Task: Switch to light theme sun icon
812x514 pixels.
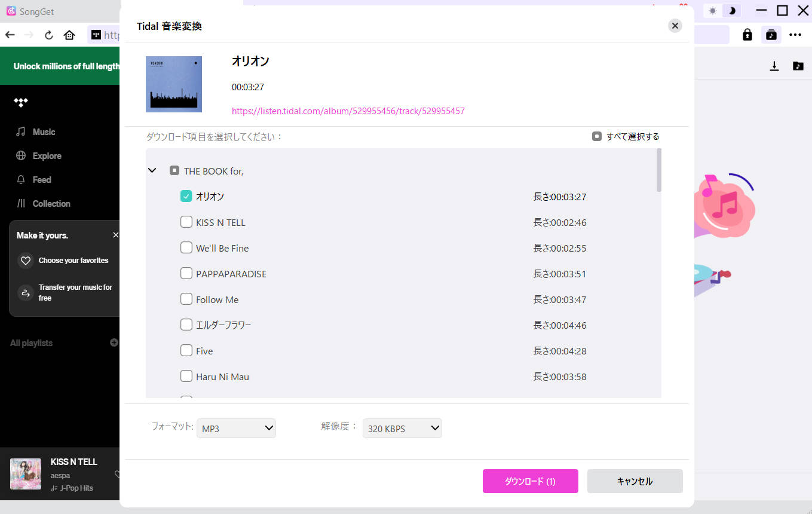Action: click(712, 11)
